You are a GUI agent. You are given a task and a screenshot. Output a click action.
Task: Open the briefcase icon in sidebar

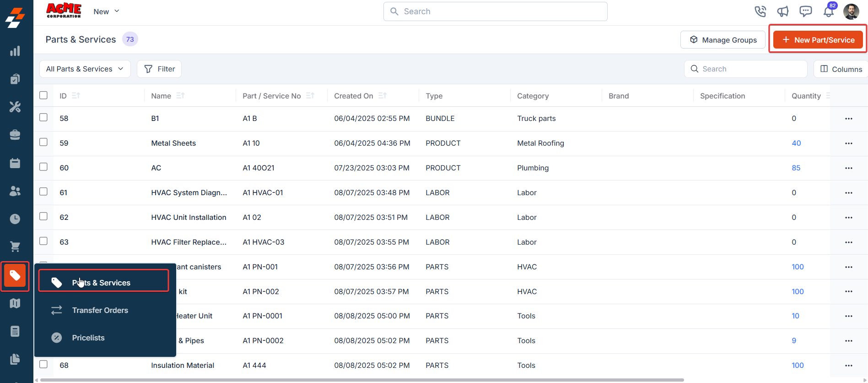point(15,135)
